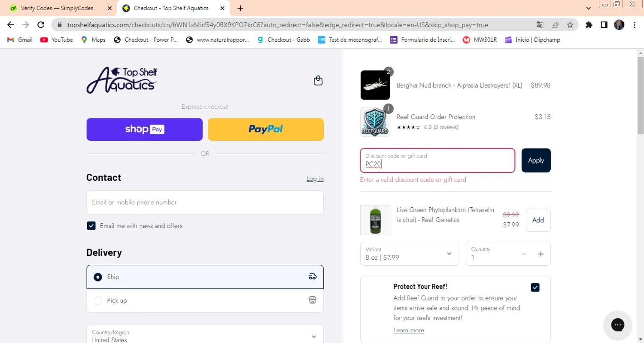
Task: Select the Pick up delivery option
Action: pyautogui.click(x=205, y=301)
